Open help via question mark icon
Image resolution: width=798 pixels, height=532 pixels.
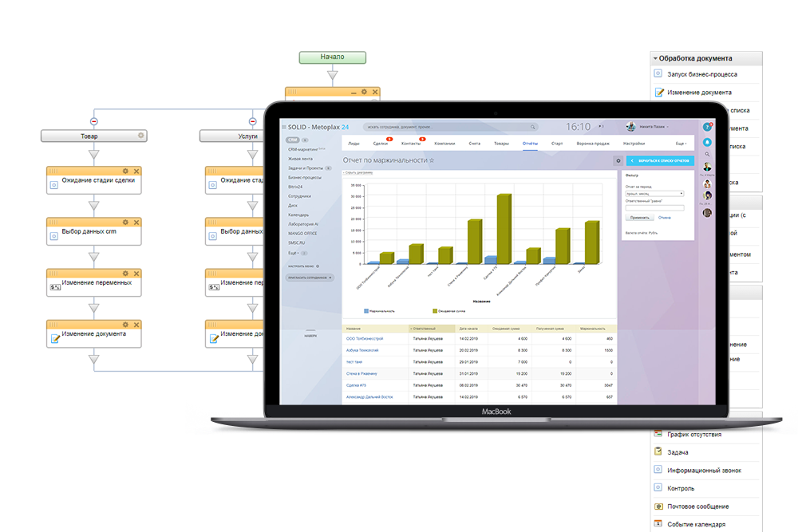pyautogui.click(x=707, y=127)
